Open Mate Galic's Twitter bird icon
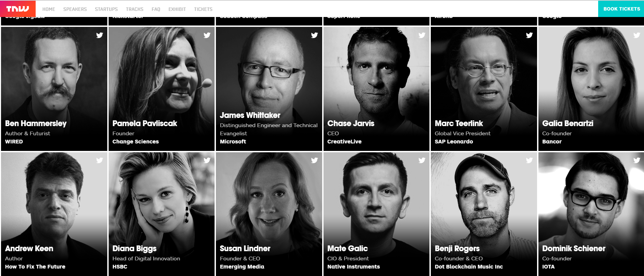 (x=422, y=160)
